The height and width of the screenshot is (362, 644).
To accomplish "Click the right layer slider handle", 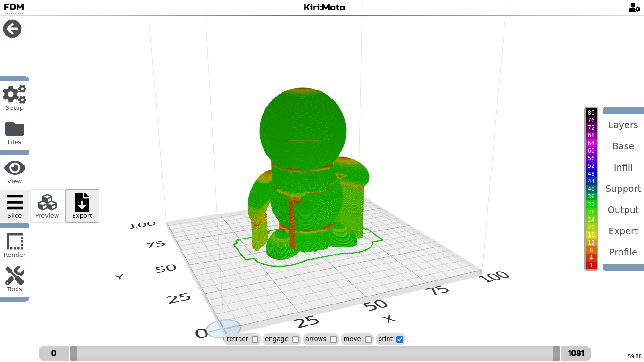I will pyautogui.click(x=556, y=354).
